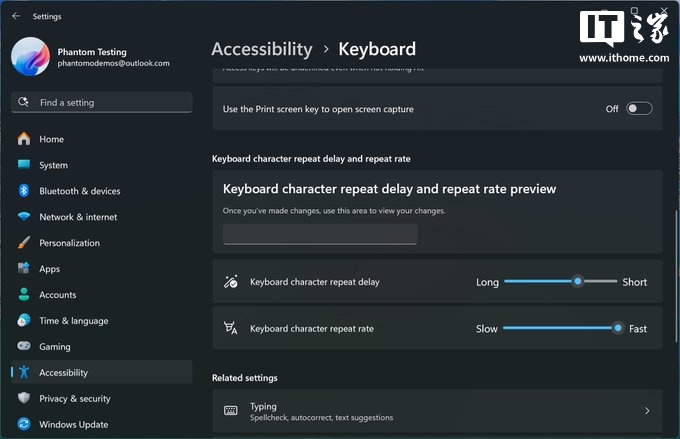The width and height of the screenshot is (680, 439).
Task: Click the Network & internet wifi icon
Action: 24,217
